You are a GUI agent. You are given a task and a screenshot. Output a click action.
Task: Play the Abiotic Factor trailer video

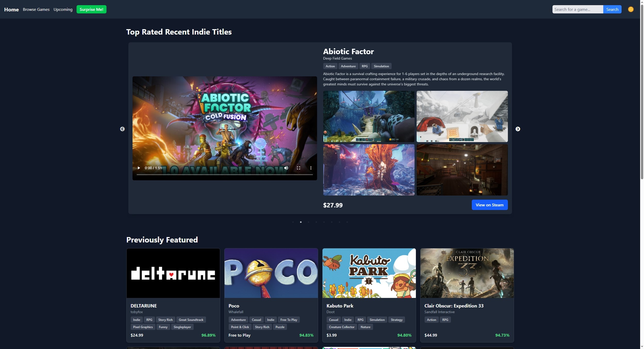[x=139, y=168]
